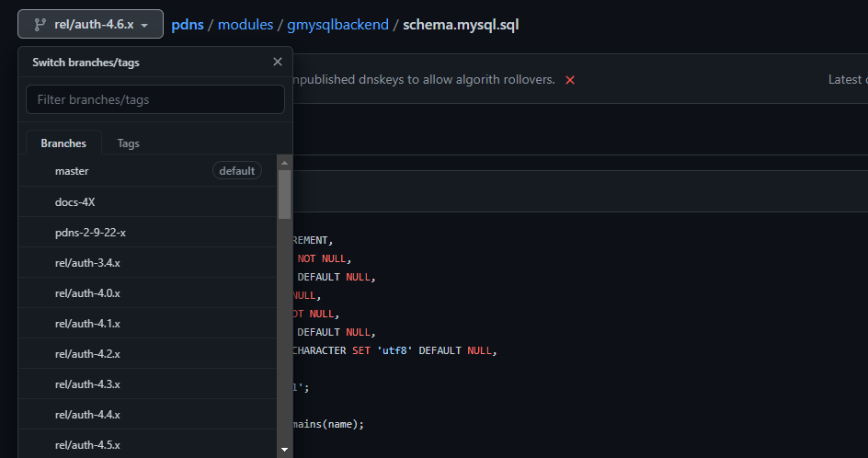The width and height of the screenshot is (868, 458).
Task: Open the modules folder breadcrumb link
Action: [x=246, y=25]
